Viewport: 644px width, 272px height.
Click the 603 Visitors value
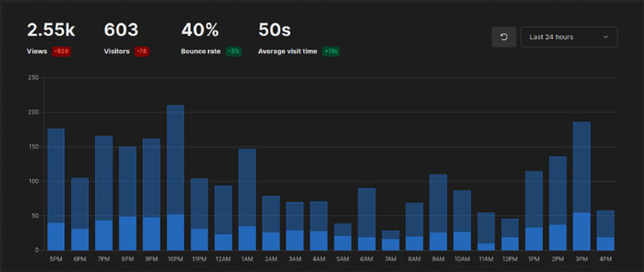point(121,30)
